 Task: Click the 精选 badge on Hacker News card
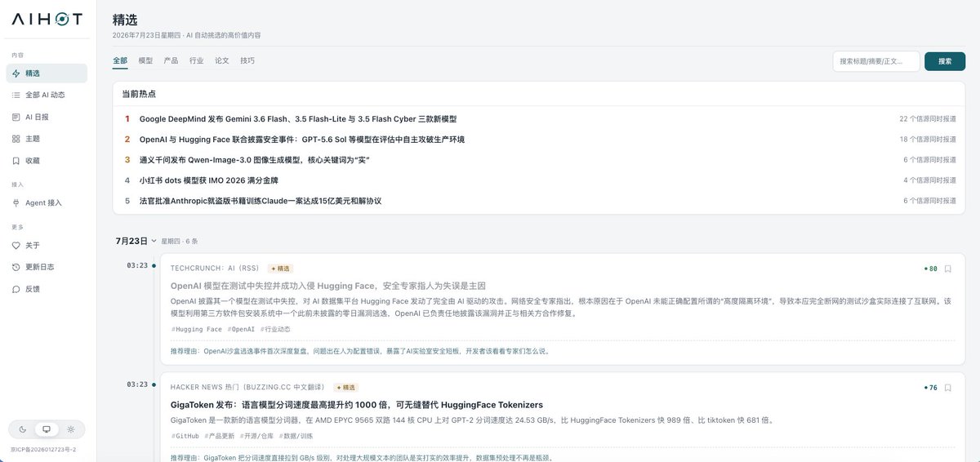(x=345, y=388)
